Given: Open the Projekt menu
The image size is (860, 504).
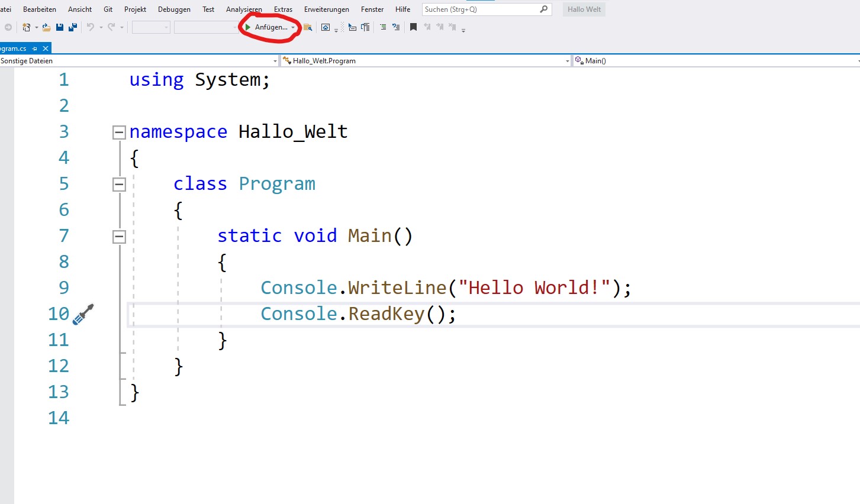Looking at the screenshot, I should click(x=135, y=9).
